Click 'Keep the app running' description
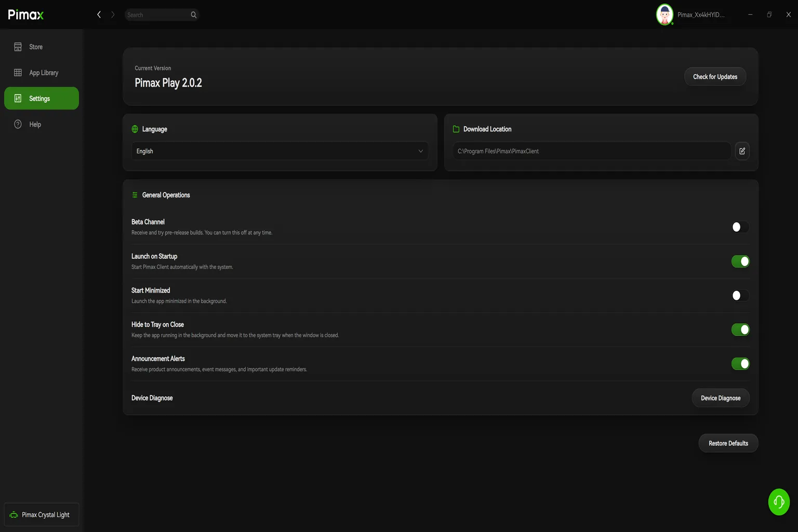Screen dimensions: 798x532 (x=235, y=336)
